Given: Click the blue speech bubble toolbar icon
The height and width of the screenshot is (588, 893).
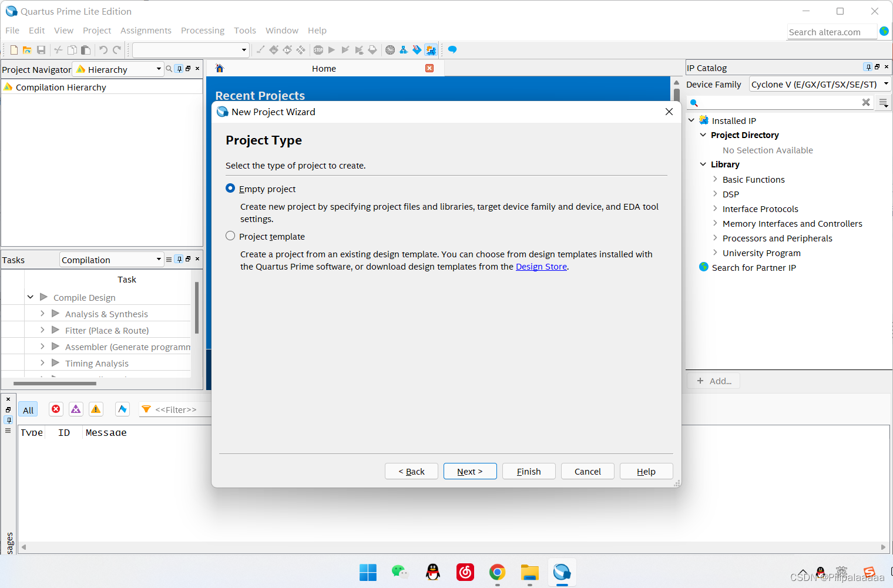Looking at the screenshot, I should (x=452, y=50).
